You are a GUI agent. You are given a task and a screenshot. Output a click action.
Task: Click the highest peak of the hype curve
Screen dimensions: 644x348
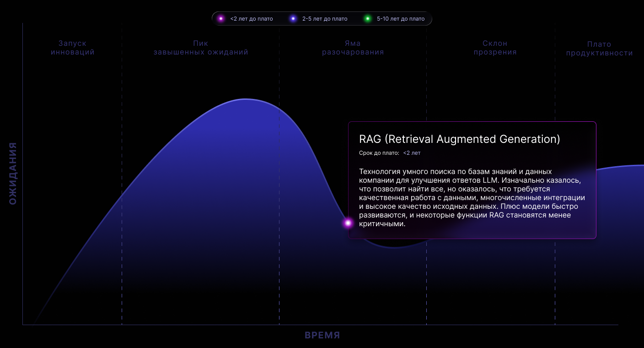point(246,99)
